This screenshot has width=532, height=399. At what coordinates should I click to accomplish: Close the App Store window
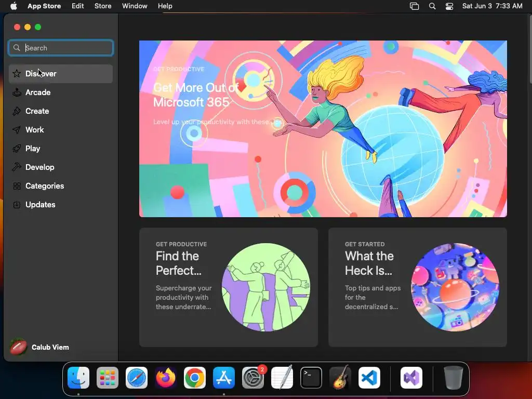[17, 27]
